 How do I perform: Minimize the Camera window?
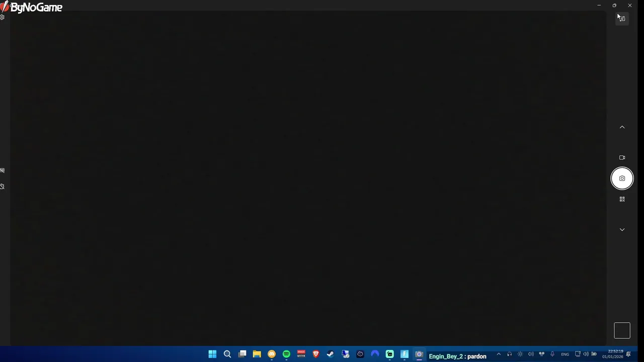[599, 6]
